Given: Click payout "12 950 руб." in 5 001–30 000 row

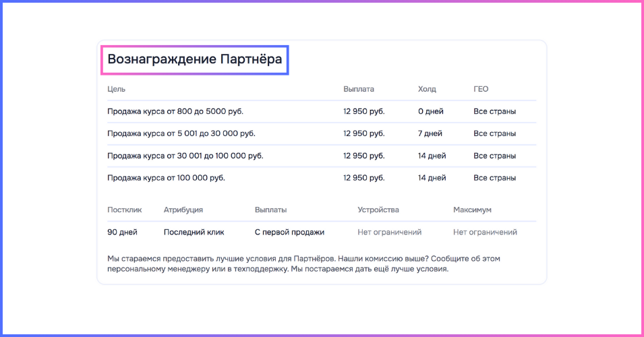Looking at the screenshot, I should coord(364,133).
